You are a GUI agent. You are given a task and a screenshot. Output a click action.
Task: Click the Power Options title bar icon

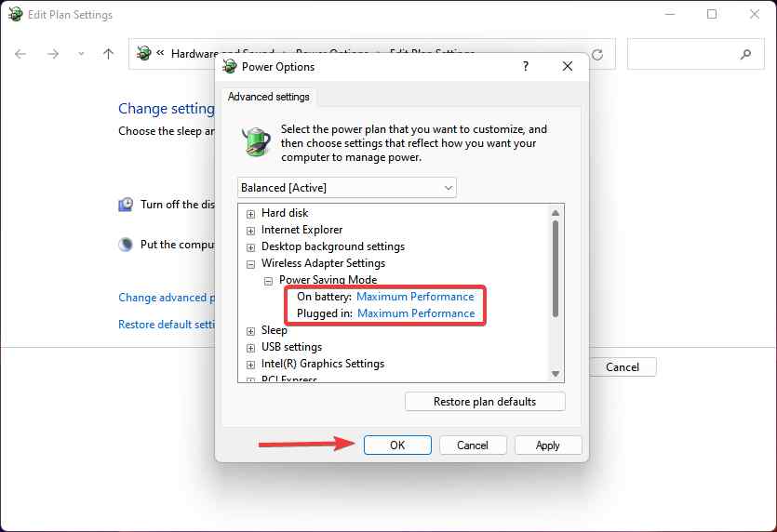click(x=230, y=66)
